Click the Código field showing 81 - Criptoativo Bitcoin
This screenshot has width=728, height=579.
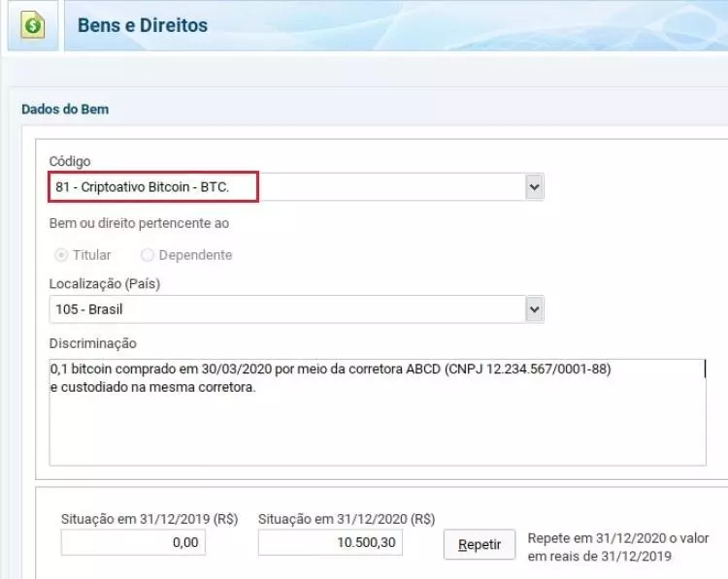click(296, 187)
